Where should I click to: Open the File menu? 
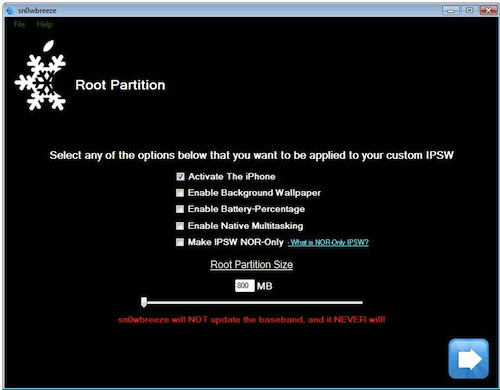tap(19, 24)
